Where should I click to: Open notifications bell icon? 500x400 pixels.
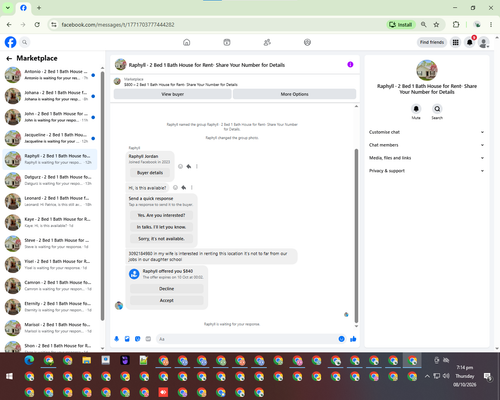point(470,42)
